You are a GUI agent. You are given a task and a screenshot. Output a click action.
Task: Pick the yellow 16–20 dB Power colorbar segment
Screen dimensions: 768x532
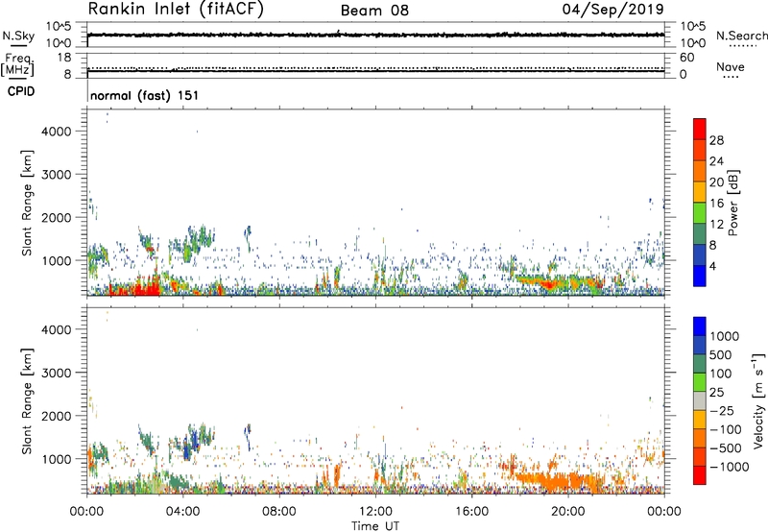[700, 191]
